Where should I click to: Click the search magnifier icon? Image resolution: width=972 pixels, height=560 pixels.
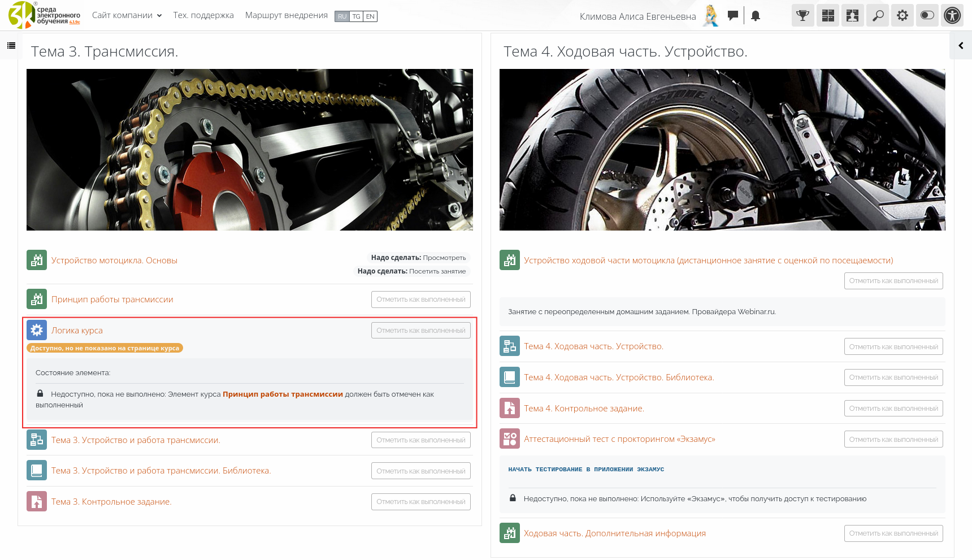878,16
